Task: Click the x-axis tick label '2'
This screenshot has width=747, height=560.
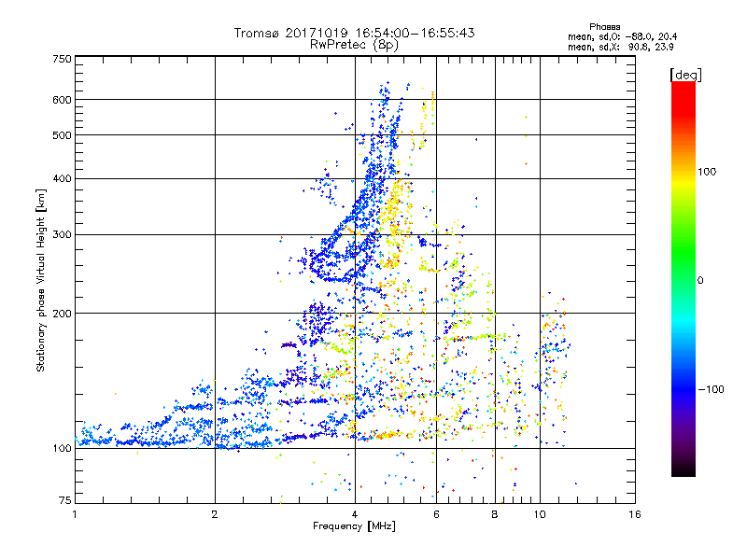Action: point(215,514)
